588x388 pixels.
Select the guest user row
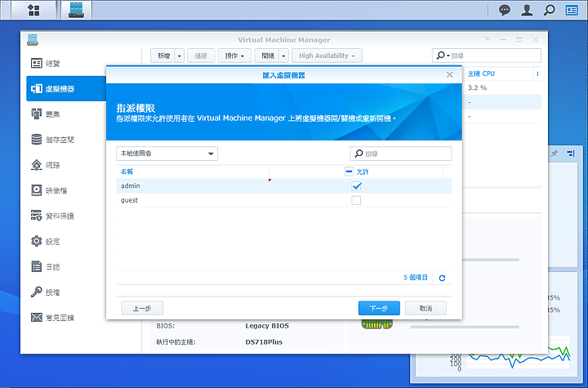pos(284,200)
